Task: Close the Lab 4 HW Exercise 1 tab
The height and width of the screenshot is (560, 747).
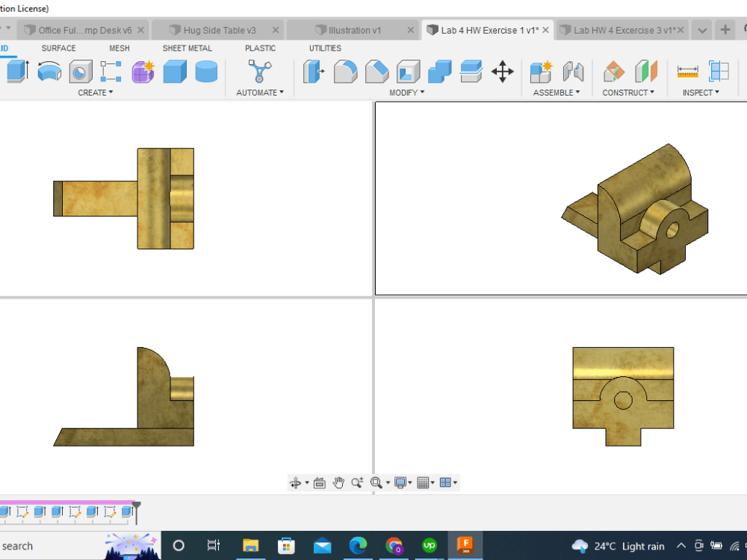Action: [545, 30]
